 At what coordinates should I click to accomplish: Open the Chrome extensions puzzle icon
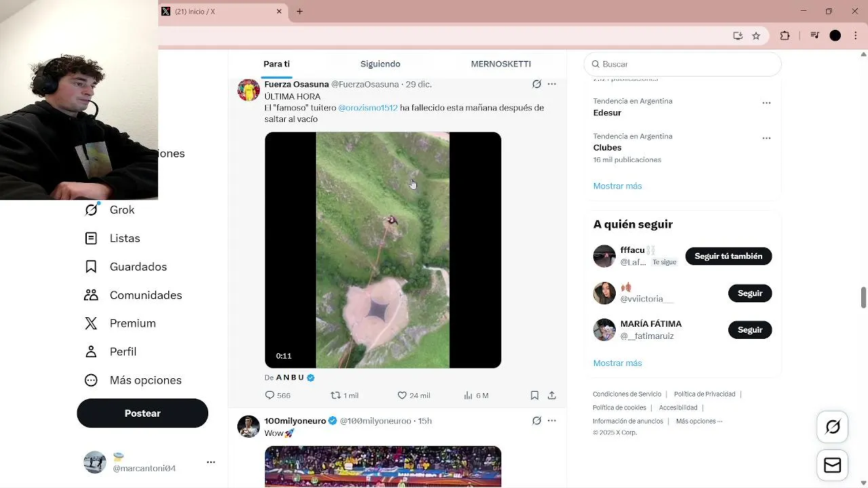[785, 36]
